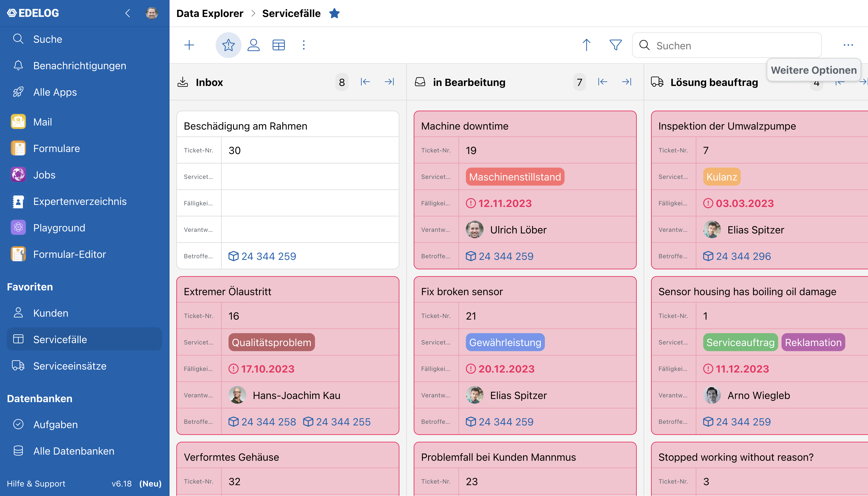This screenshot has width=868, height=496.
Task: Open Serviceeinsätze favorite
Action: click(85, 366)
